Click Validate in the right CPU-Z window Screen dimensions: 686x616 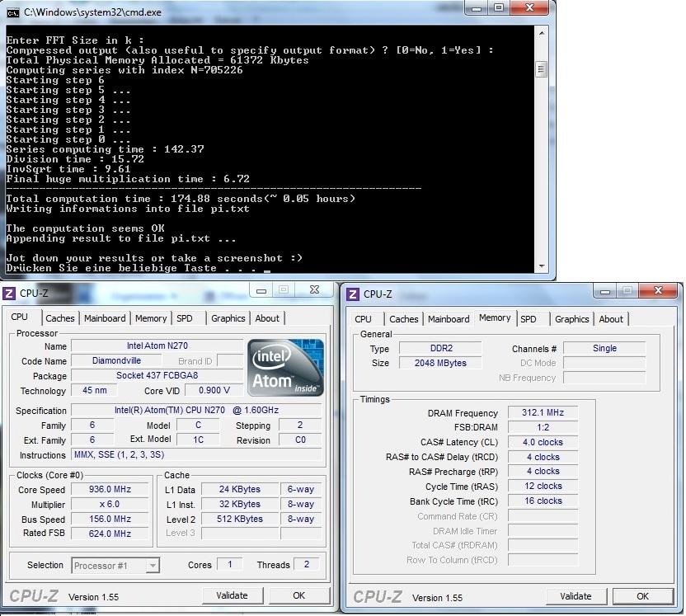[576, 596]
